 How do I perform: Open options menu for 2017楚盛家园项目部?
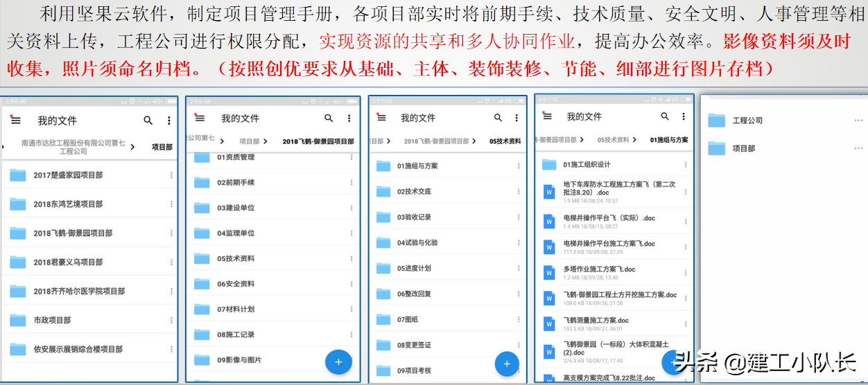pos(171,175)
